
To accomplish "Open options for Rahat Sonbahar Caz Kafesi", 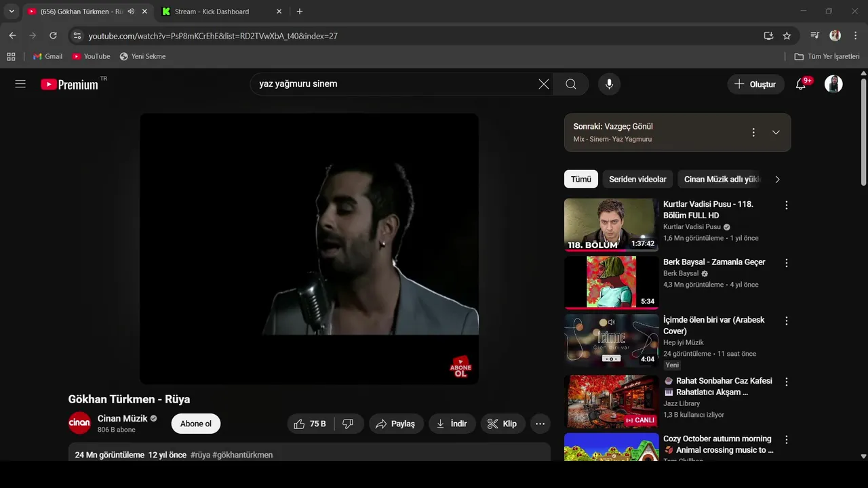I will pyautogui.click(x=787, y=382).
